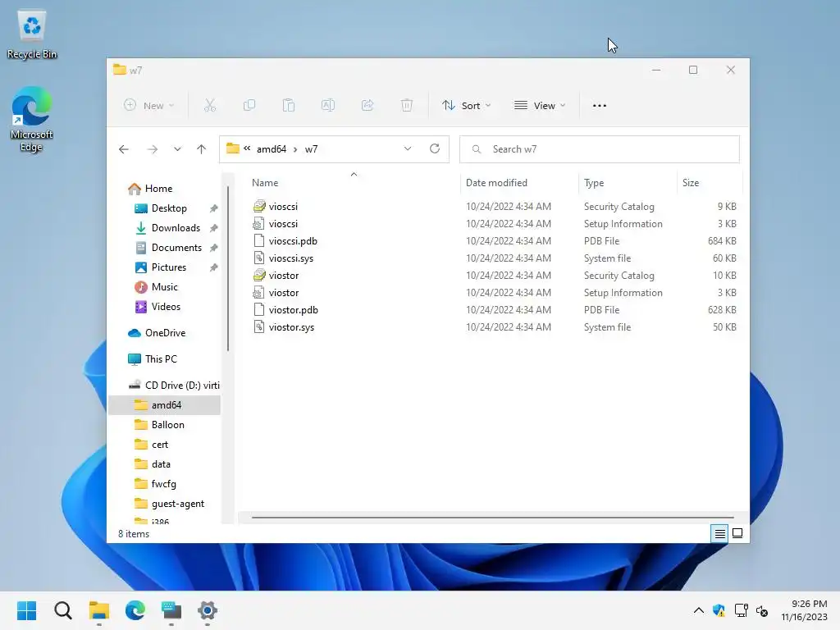Click the Copy icon in toolbar
Screen dimensions: 840x630
[249, 106]
